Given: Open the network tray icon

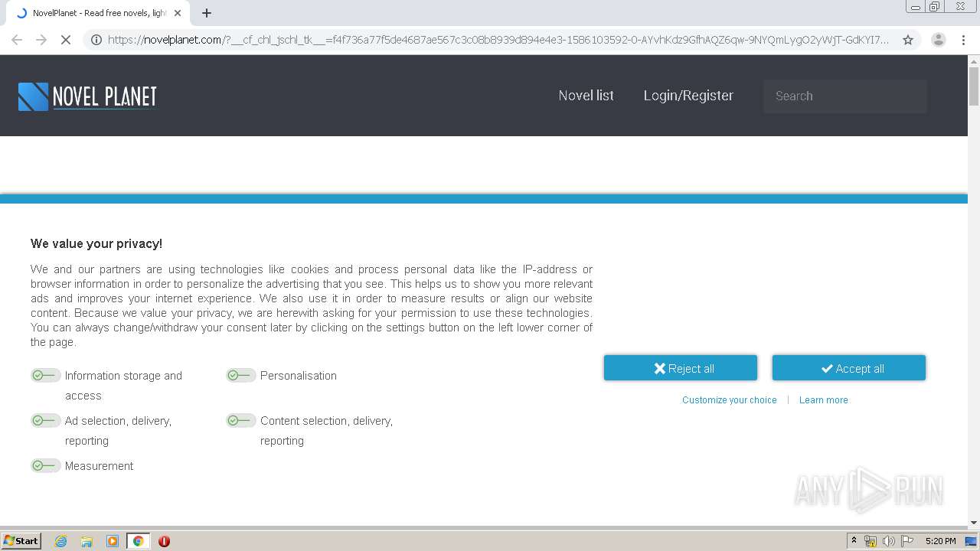Looking at the screenshot, I should [x=871, y=541].
